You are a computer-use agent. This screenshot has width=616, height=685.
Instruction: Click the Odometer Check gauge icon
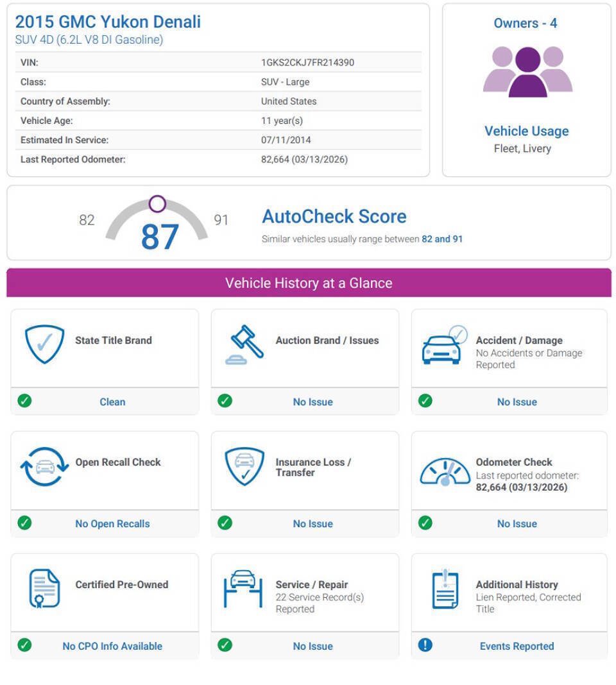coord(445,472)
